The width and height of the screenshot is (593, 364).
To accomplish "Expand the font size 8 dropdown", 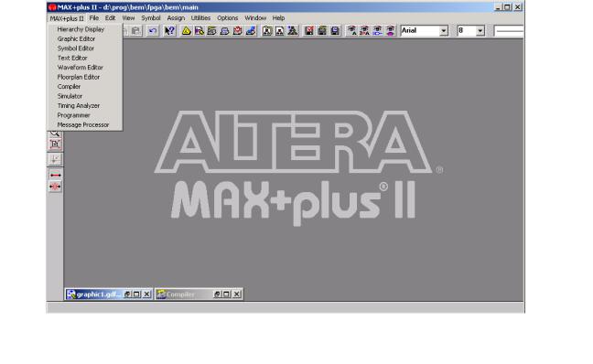I will click(480, 30).
